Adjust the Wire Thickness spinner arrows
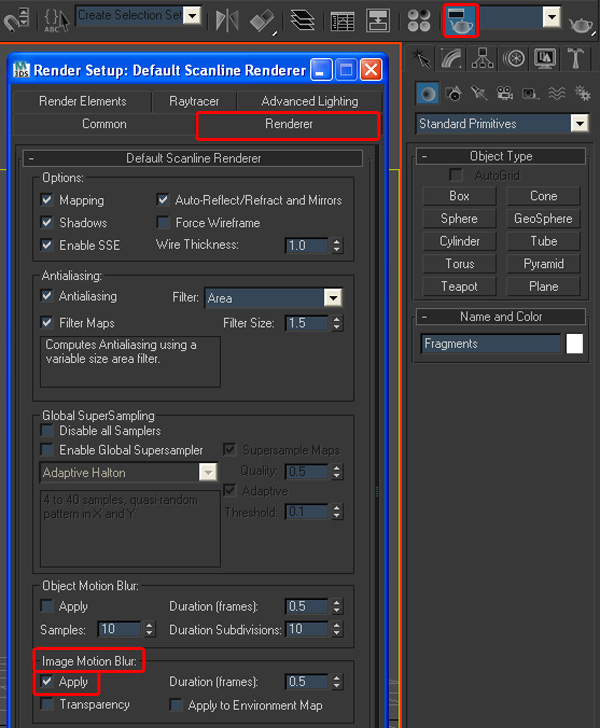Screen dimensions: 600x728 pyautogui.click(x=337, y=245)
